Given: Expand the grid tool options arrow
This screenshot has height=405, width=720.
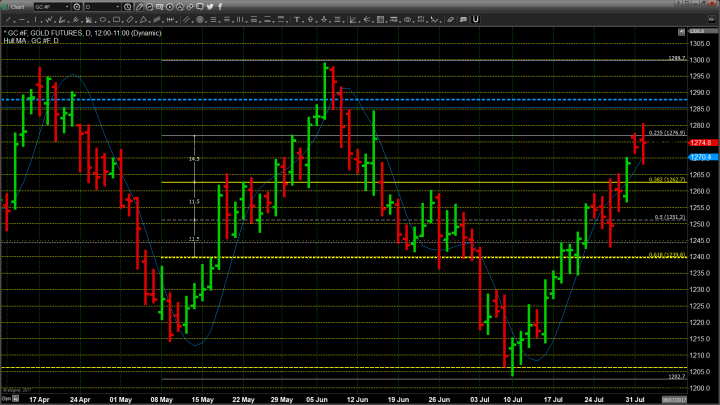Looking at the screenshot, I should [x=387, y=22].
